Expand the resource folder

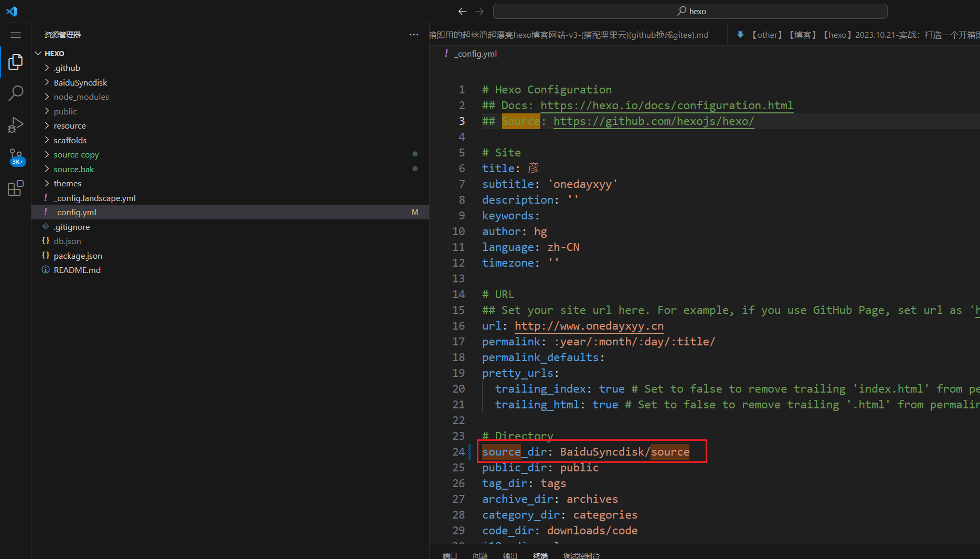coord(231,125)
